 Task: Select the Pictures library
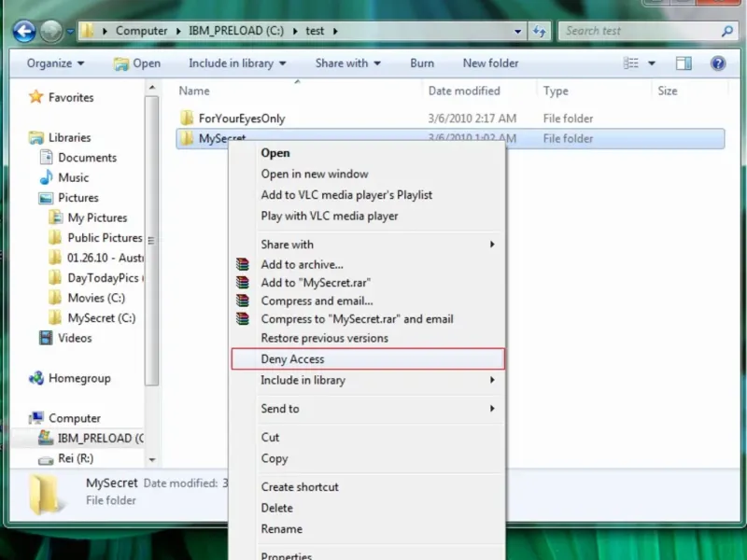coord(69,198)
